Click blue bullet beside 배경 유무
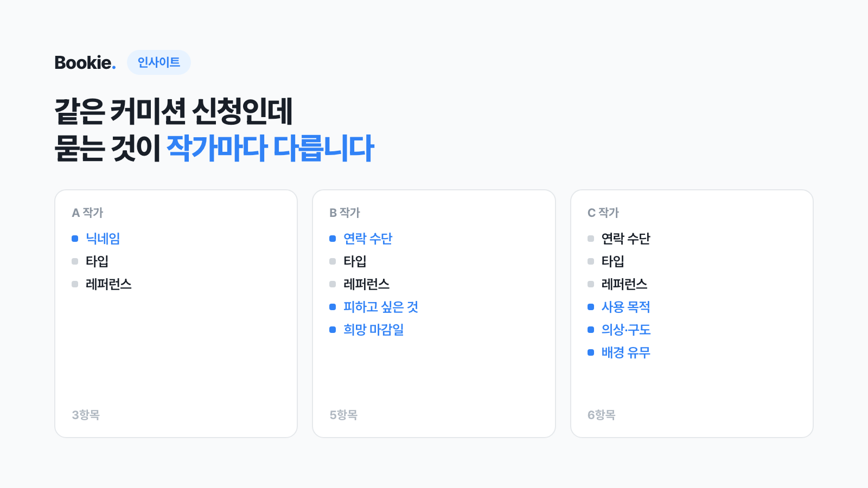 pyautogui.click(x=591, y=352)
